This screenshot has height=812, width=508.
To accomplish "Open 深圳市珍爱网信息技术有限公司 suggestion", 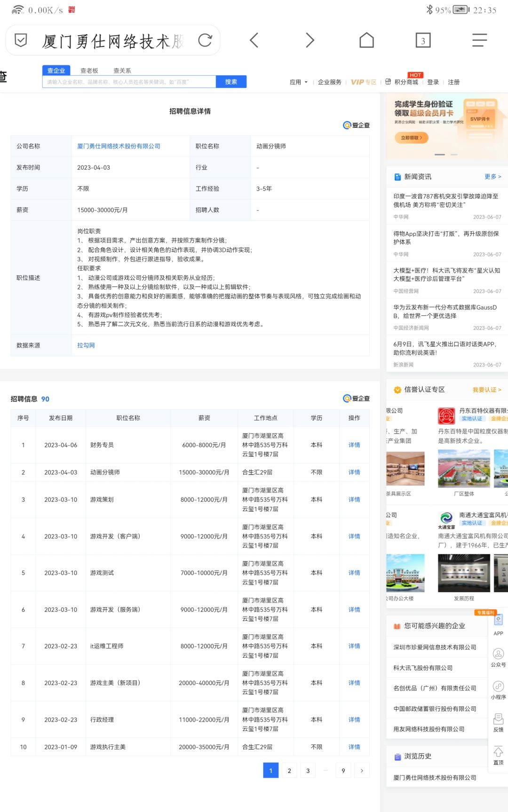I will 435,647.
